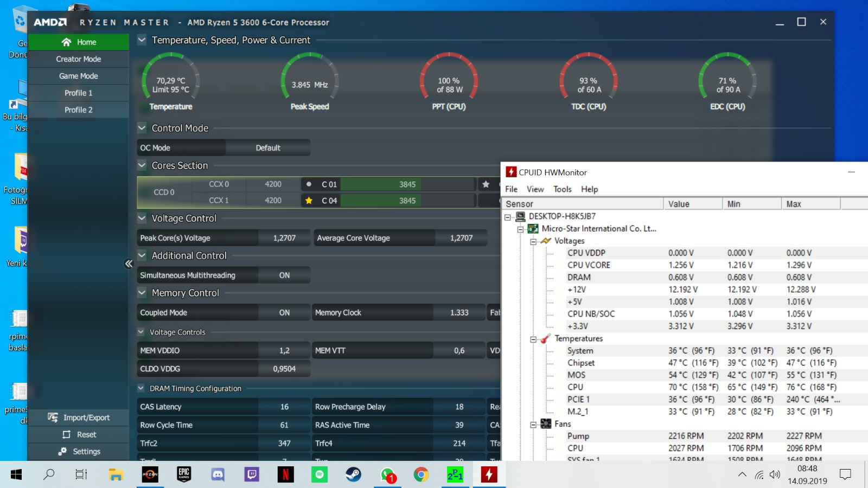868x488 pixels.
Task: Click the Reset button in Ryzen Master
Action: (79, 434)
